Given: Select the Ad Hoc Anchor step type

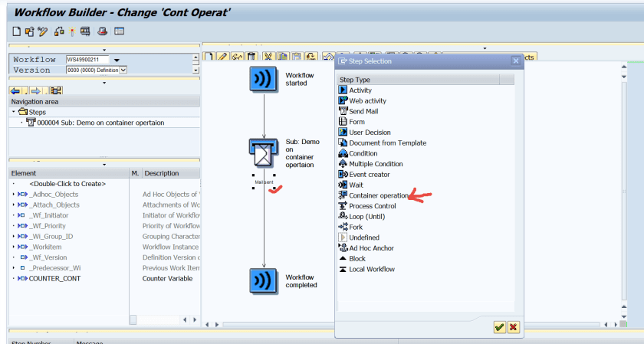Looking at the screenshot, I should 371,248.
